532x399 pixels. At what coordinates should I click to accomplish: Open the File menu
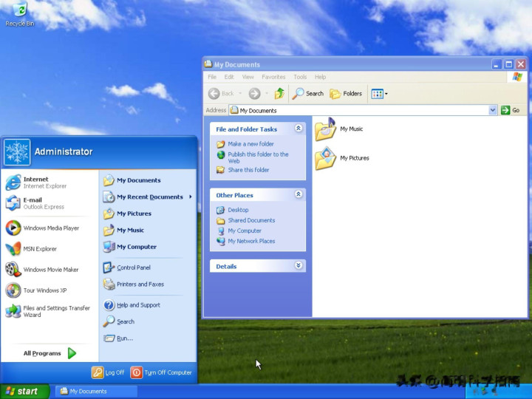(212, 77)
